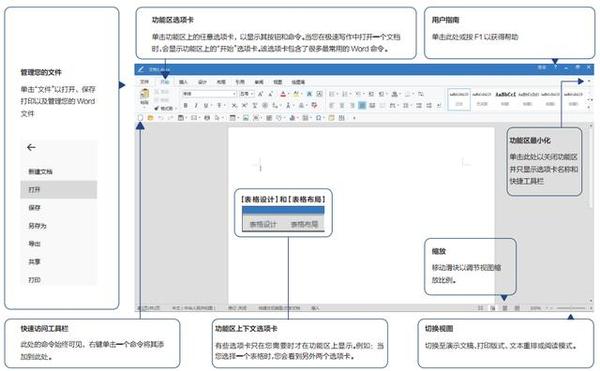Click the Insert Picture icon in quick access toolbar
Viewport: 600px width, 371px height.
pos(246,118)
